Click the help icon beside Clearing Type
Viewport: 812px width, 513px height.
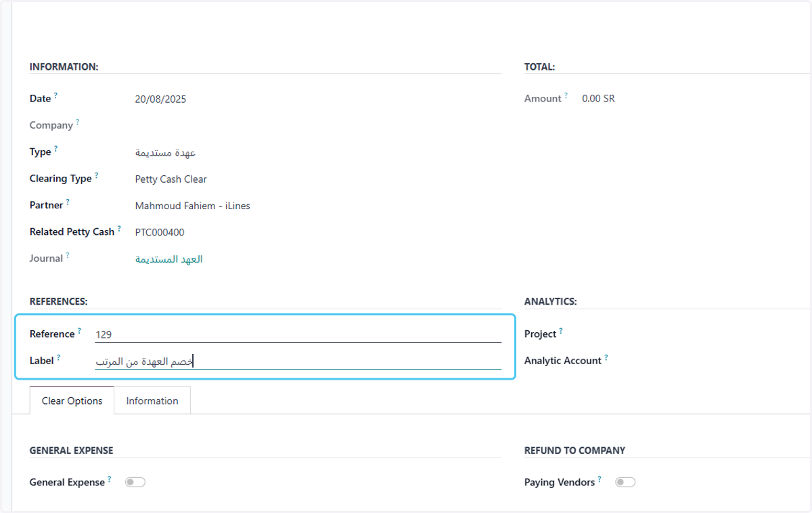click(96, 175)
